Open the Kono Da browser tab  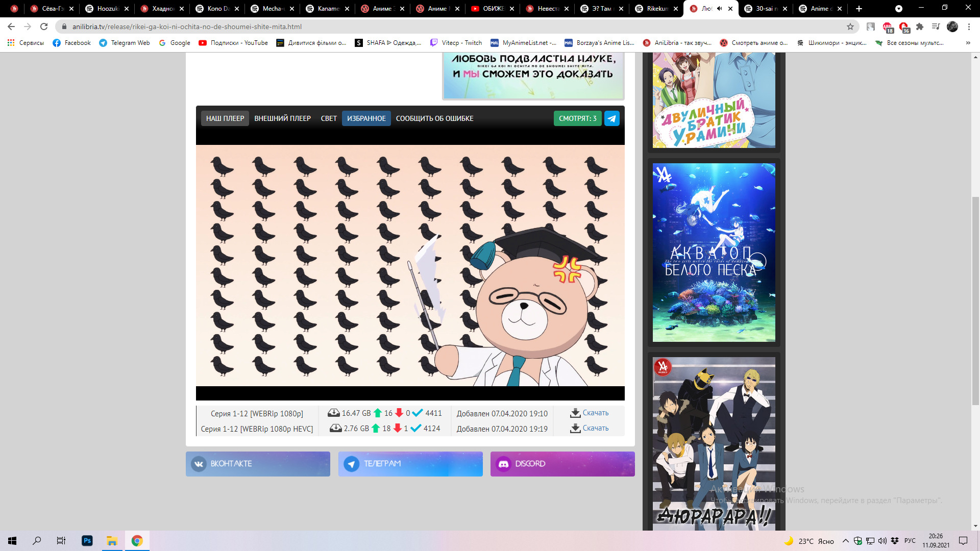point(217,9)
